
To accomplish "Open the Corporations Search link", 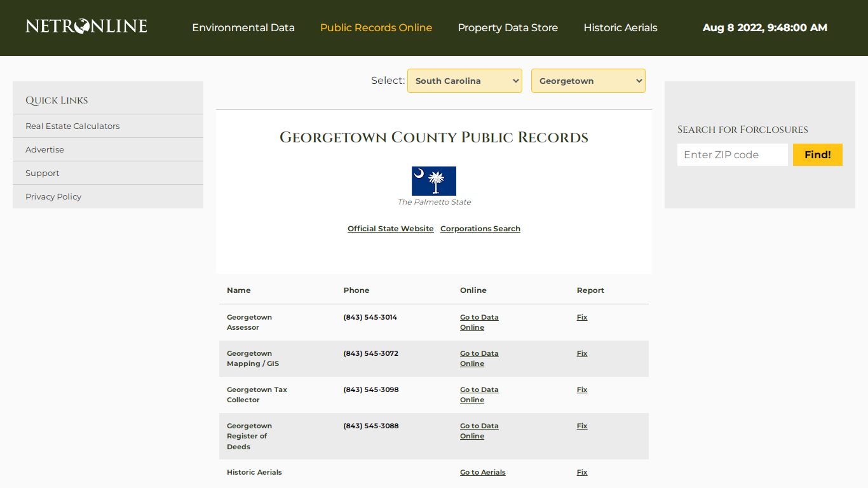I will (480, 229).
